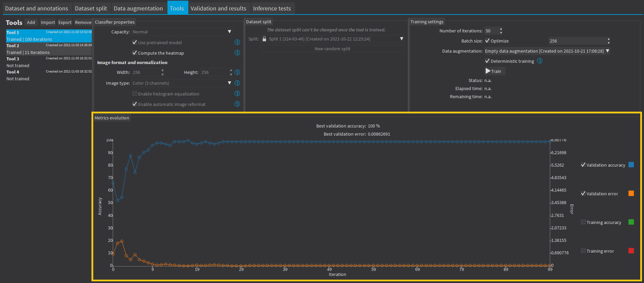The height and width of the screenshot is (283, 644).
Task: Uncheck the Validation error checkbox
Action: (583, 193)
